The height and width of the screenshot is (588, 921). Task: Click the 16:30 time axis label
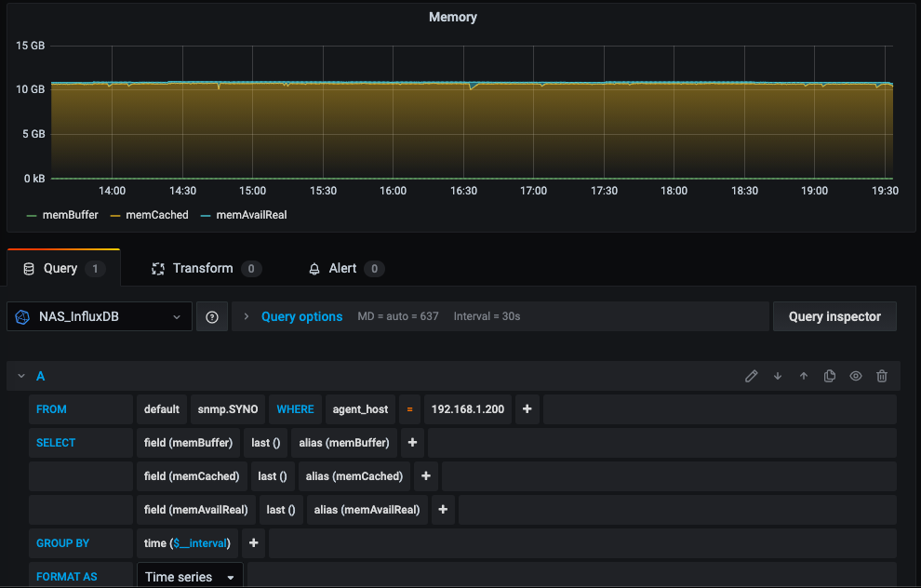(463, 191)
